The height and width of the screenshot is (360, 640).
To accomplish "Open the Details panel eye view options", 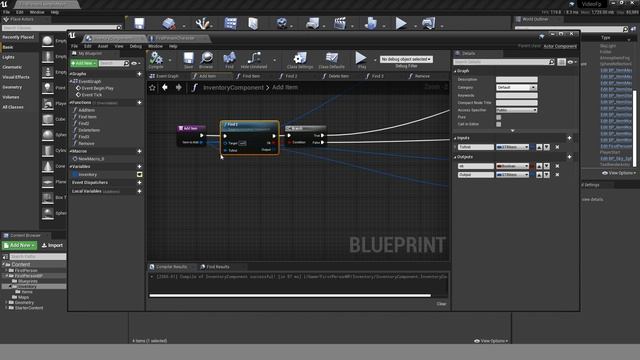I will pyautogui.click(x=572, y=62).
